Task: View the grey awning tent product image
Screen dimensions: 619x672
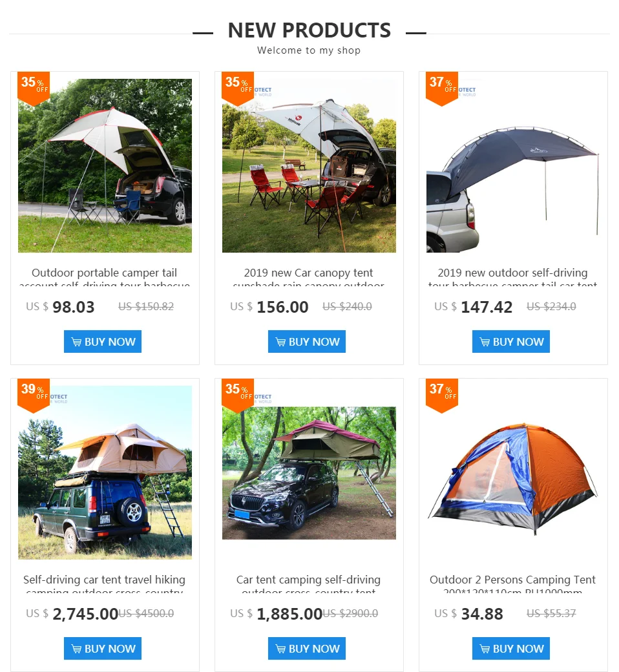Action: 512,165
